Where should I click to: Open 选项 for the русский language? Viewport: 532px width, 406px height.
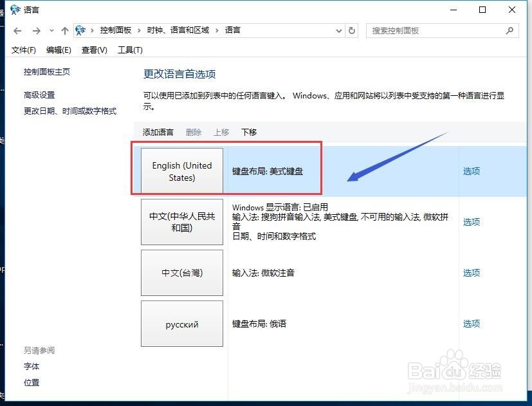(x=471, y=324)
